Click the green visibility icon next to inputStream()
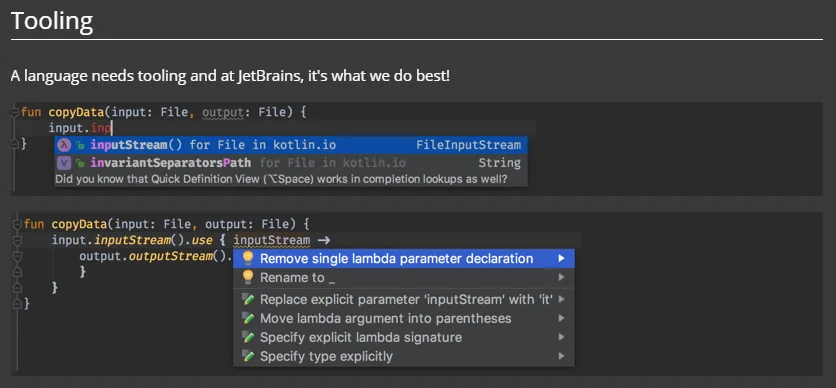 coord(81,146)
